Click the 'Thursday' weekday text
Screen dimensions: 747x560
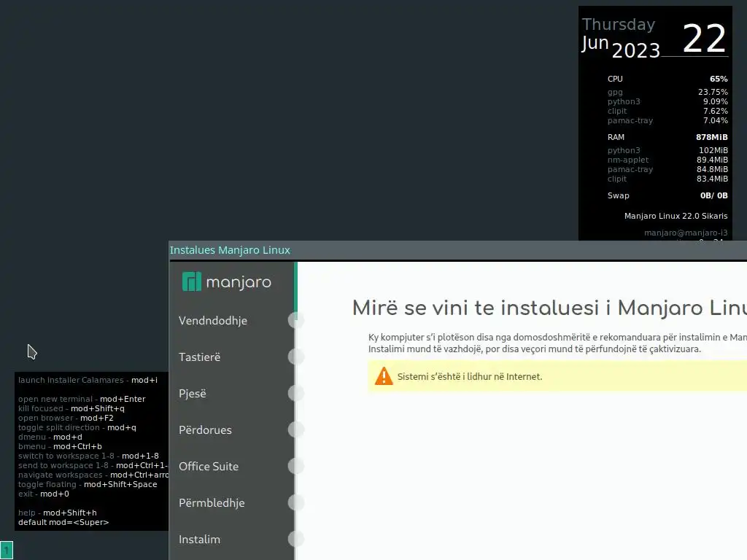point(619,24)
